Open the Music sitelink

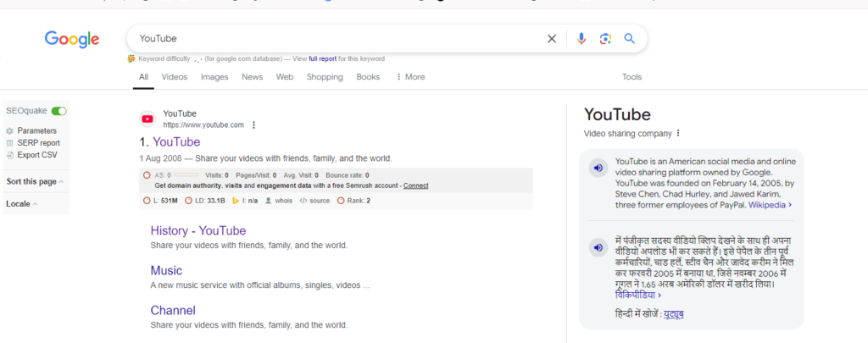[166, 270]
